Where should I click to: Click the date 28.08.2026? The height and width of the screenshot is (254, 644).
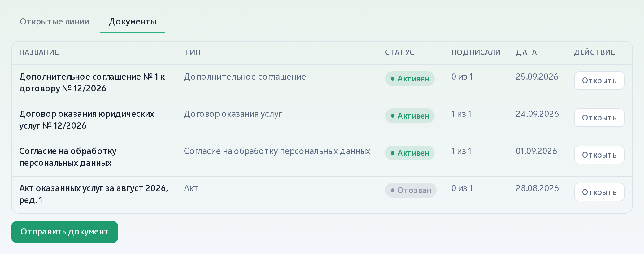pos(537,188)
